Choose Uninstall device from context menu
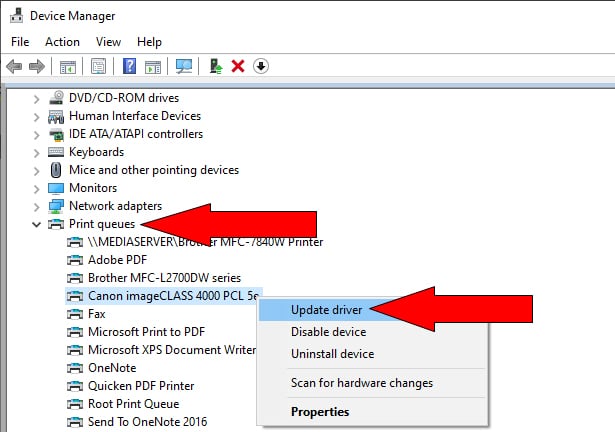This screenshot has width=615, height=432. (x=332, y=354)
